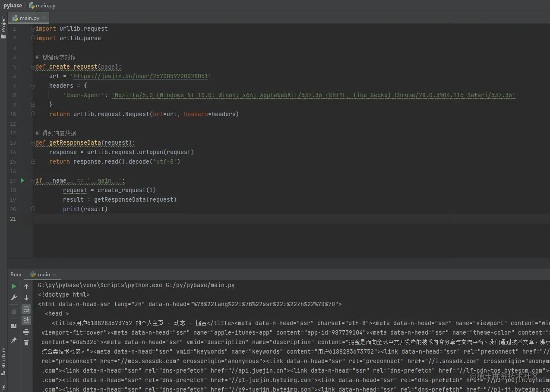Screen dimensions: 550x392
Task: Click 'response = urllib.request.urlopen(request)' line
Action: [x=122, y=152]
